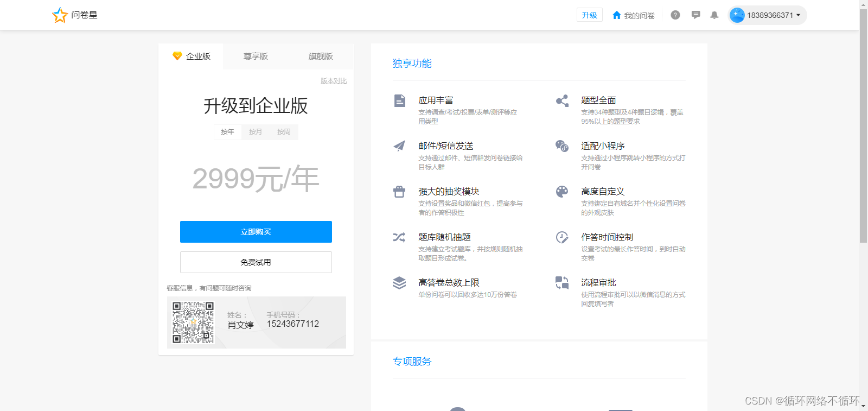Image resolution: width=868 pixels, height=411 pixels.
Task: Click the 适配小程序 feature title
Action: click(x=603, y=146)
